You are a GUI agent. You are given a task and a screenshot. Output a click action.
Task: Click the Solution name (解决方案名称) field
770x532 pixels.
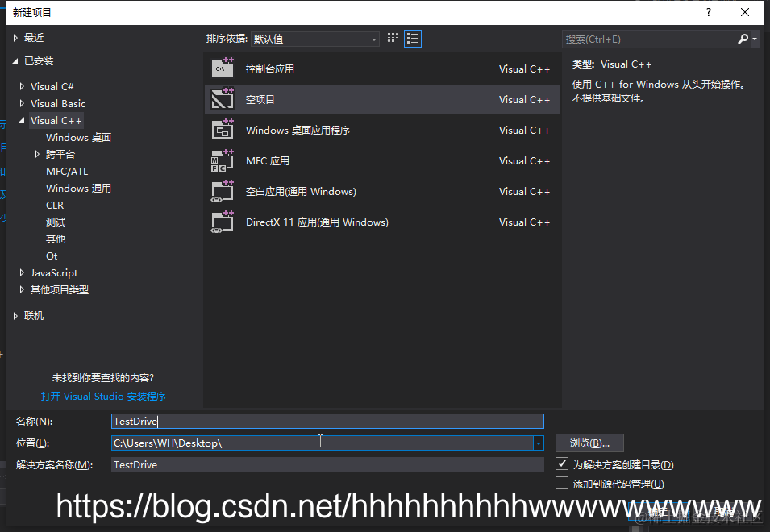click(x=327, y=464)
